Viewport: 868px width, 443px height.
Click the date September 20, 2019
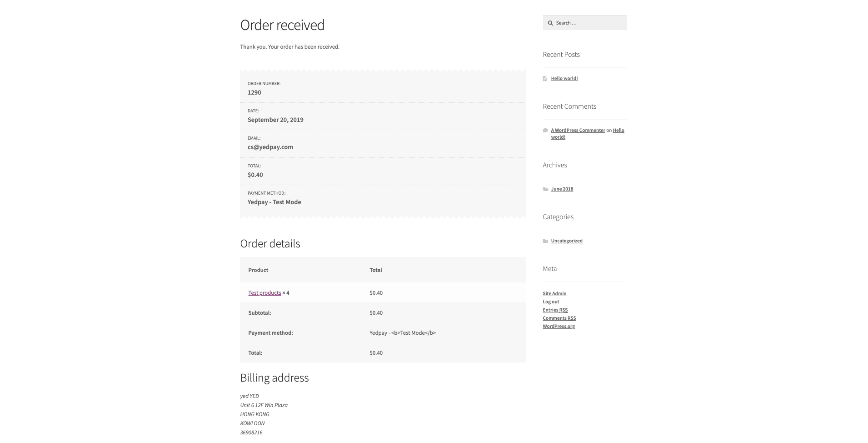[275, 120]
